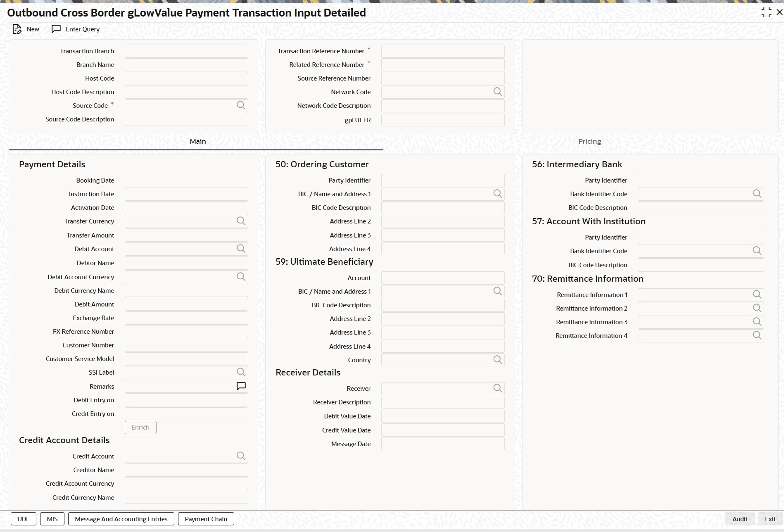Open SSI Label search icon
The height and width of the screenshot is (532, 784).
point(241,372)
